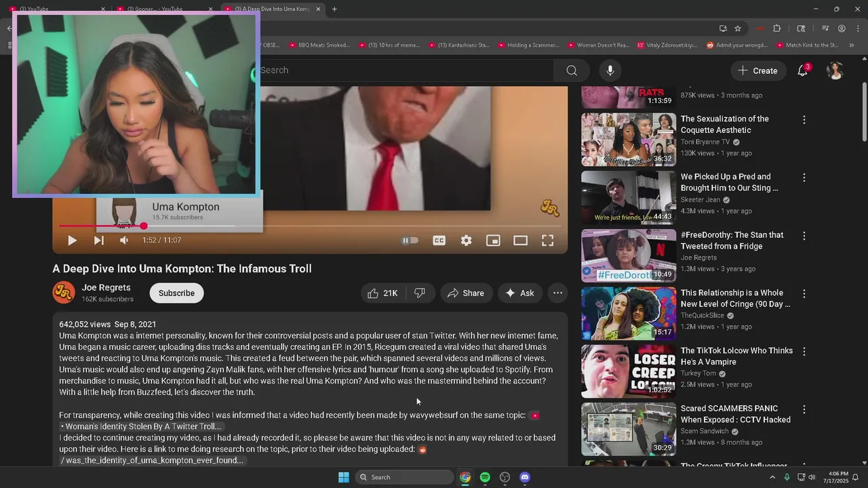This screenshot has height=488, width=868.
Task: Open the Create menu
Action: [x=757, y=70]
